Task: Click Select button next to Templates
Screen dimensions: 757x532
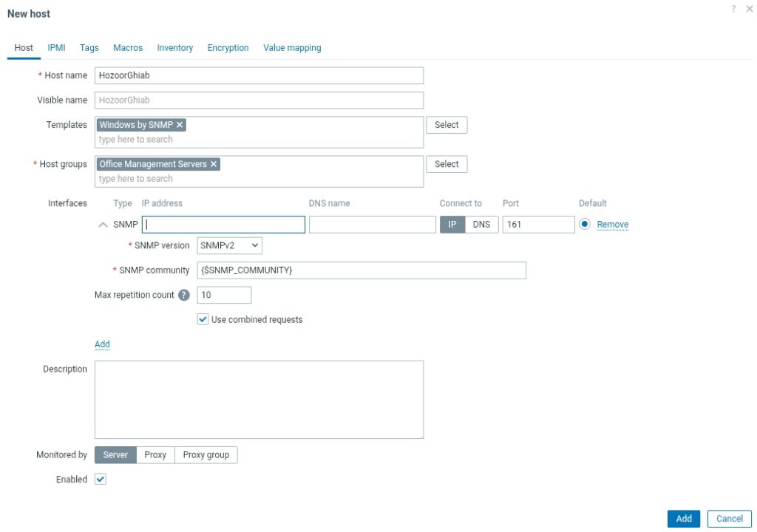Action: (447, 125)
